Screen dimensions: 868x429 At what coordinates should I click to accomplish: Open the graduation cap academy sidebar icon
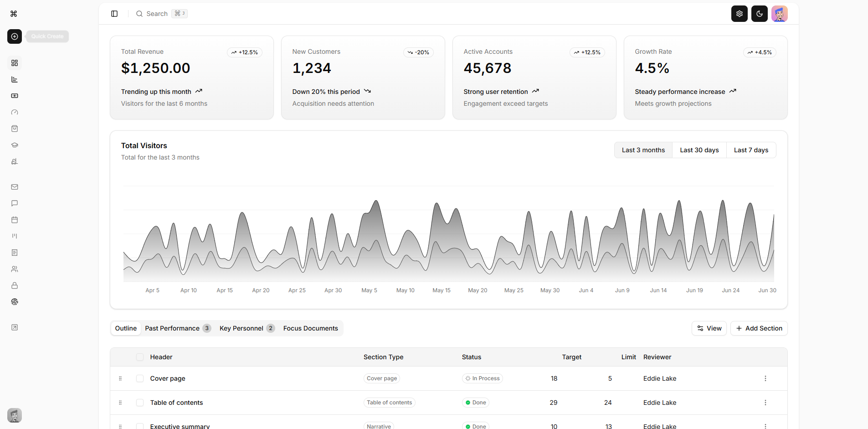(x=15, y=145)
